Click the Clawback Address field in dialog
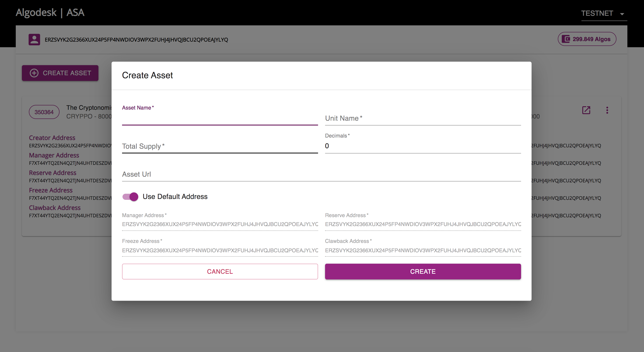This screenshot has width=644, height=352. click(423, 250)
